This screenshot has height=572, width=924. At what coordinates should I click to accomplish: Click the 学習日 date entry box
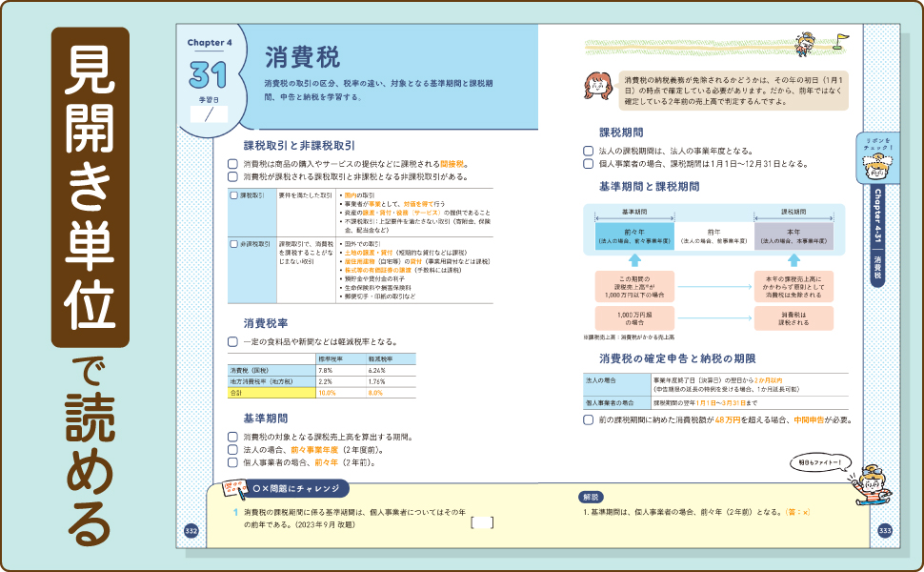(x=209, y=114)
